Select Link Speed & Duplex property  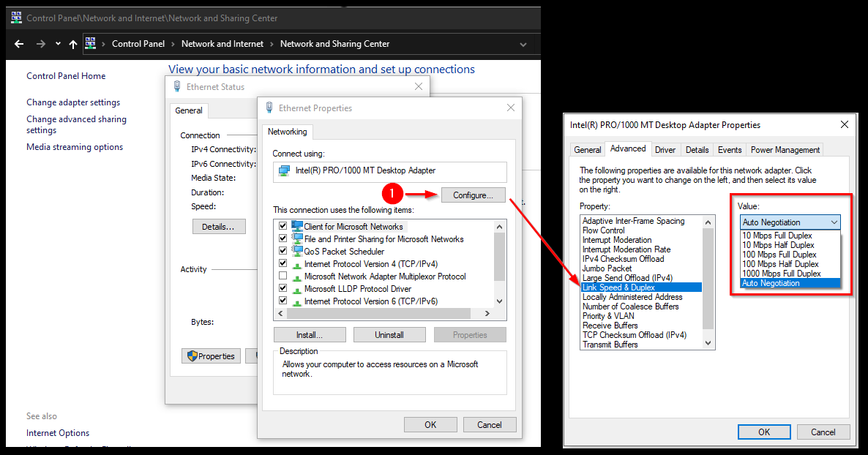tap(641, 287)
